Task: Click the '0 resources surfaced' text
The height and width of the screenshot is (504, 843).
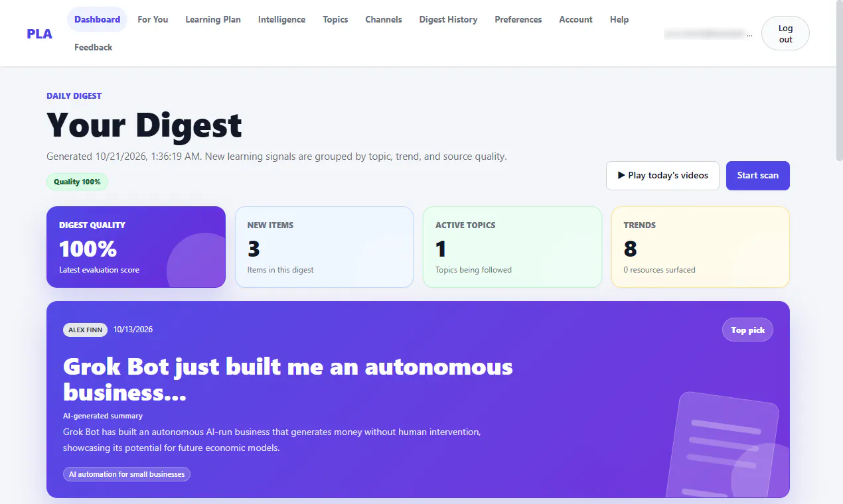Action: pos(659,270)
